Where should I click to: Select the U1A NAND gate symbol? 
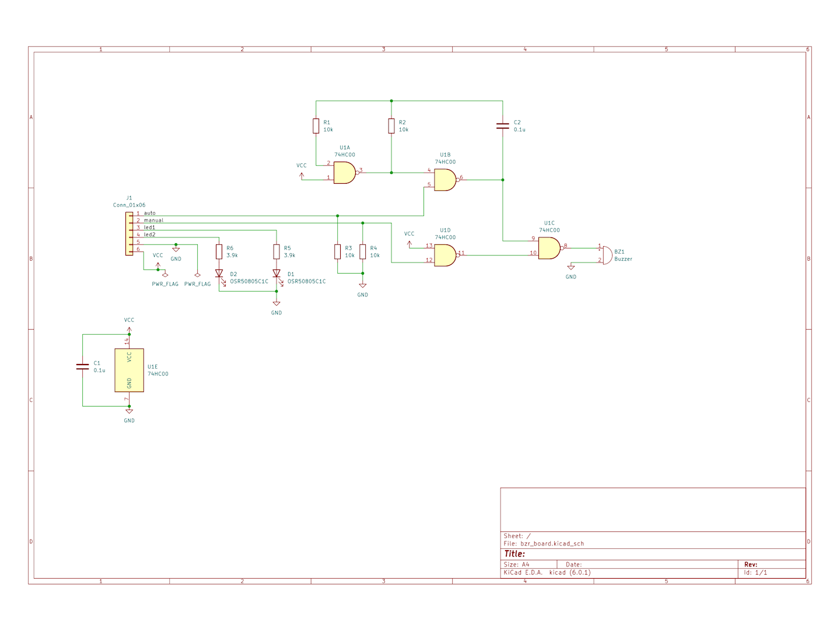pos(344,173)
